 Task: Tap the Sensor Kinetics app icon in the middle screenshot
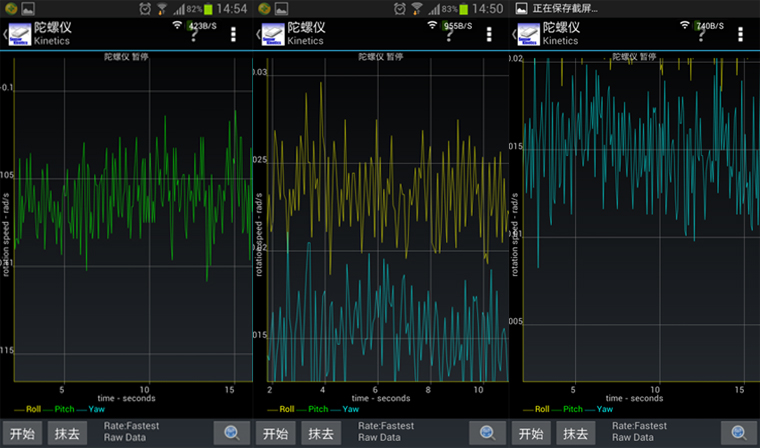(x=273, y=34)
